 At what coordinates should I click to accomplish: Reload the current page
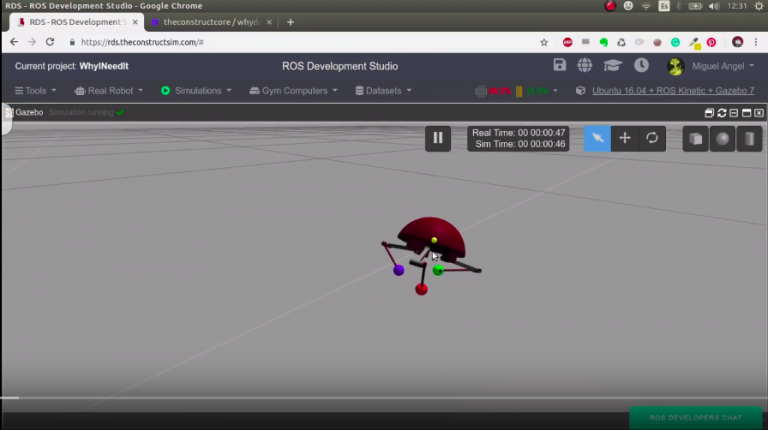coord(50,42)
